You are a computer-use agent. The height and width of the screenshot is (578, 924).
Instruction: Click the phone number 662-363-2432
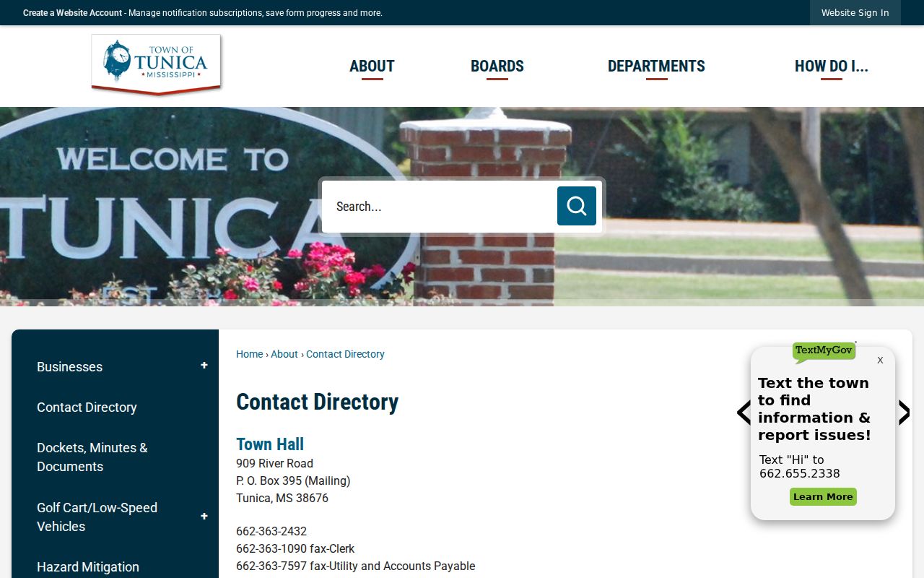tap(271, 531)
